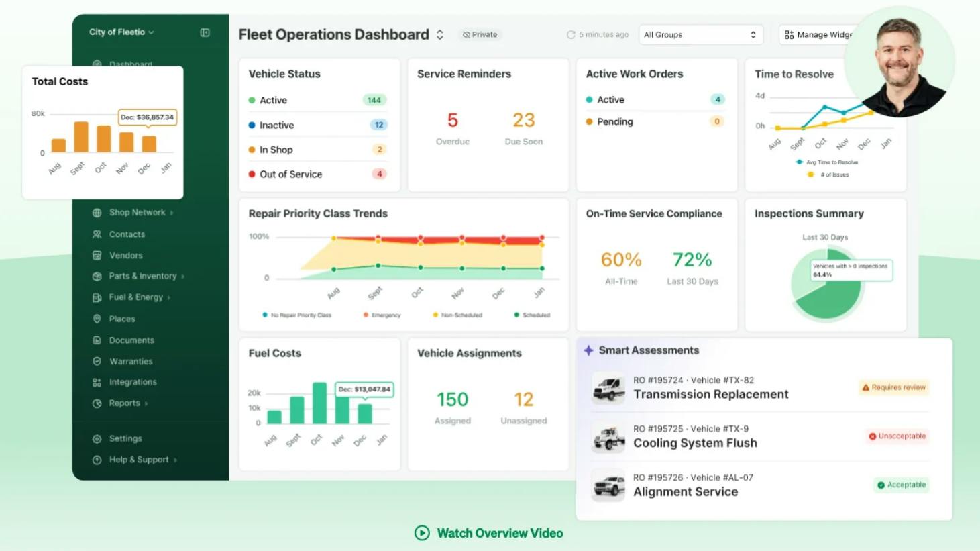Click the Acceptable status badge
The image size is (980, 551).
click(x=902, y=485)
